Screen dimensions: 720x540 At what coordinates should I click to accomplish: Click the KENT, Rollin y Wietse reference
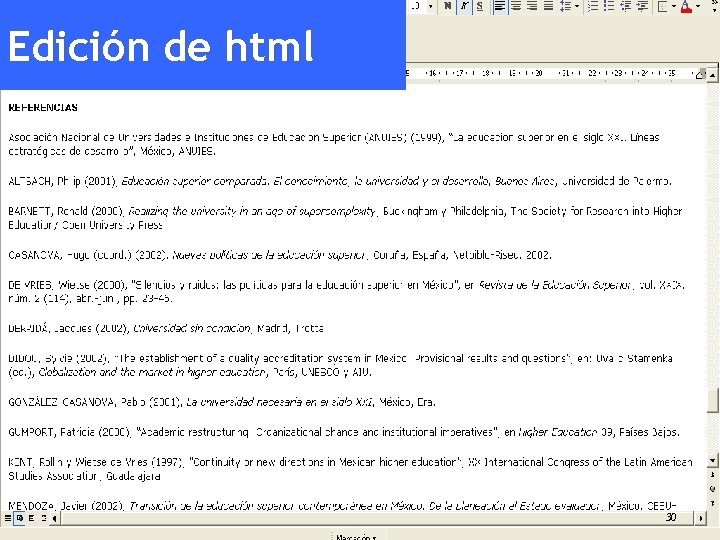pyautogui.click(x=350, y=469)
